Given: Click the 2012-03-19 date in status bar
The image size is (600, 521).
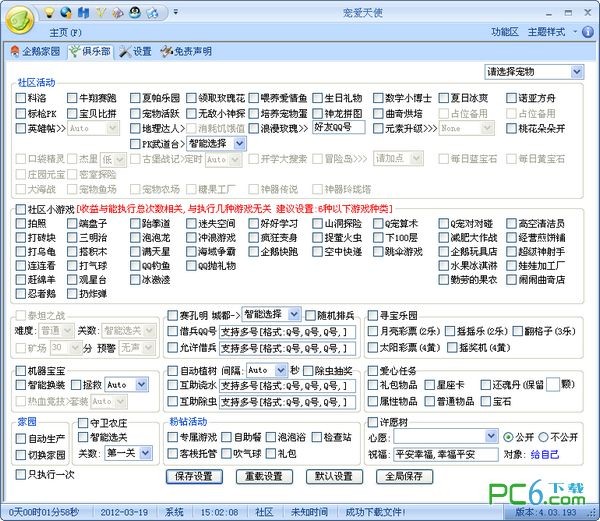Looking at the screenshot, I should 124,512.
